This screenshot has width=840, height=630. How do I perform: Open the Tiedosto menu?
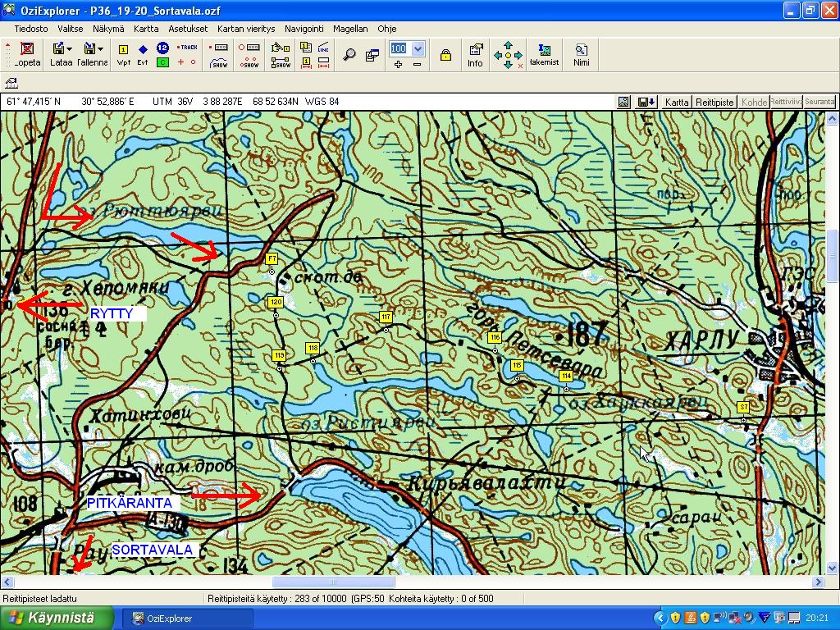click(x=30, y=29)
